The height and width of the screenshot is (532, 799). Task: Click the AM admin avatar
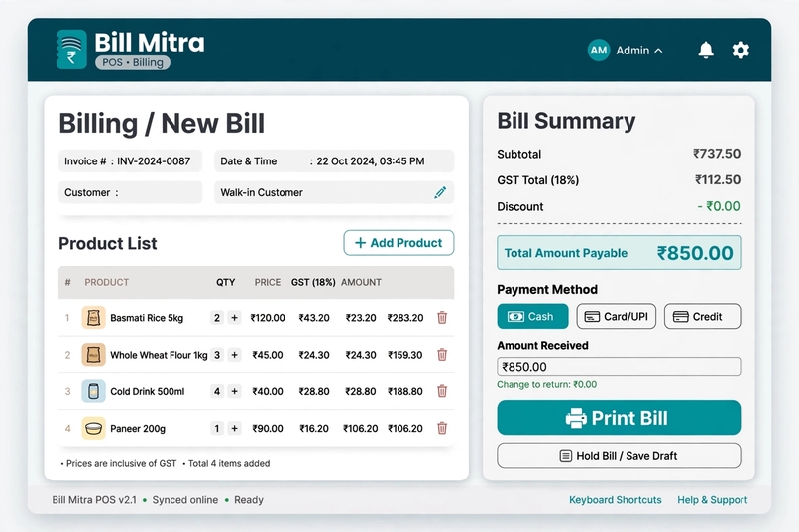coord(599,50)
